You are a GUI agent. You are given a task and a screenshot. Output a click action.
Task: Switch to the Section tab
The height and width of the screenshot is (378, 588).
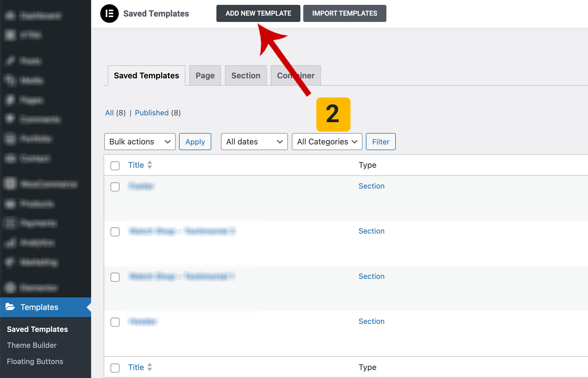pyautogui.click(x=245, y=75)
